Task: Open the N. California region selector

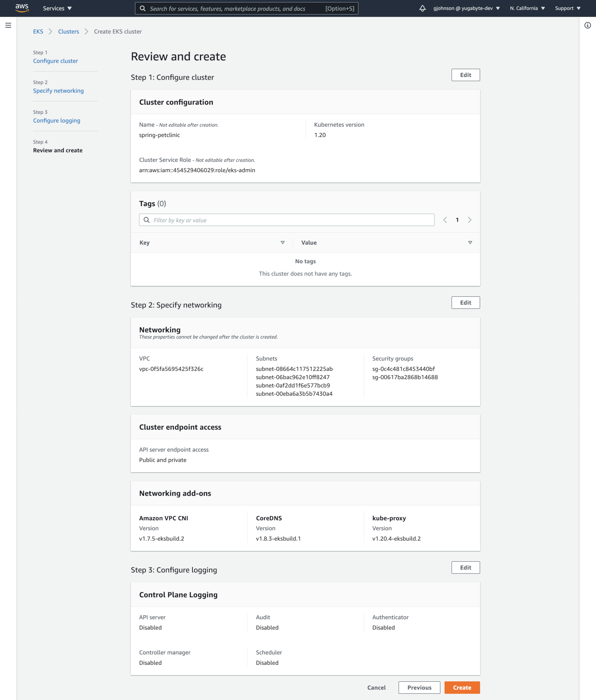Action: 527,8
